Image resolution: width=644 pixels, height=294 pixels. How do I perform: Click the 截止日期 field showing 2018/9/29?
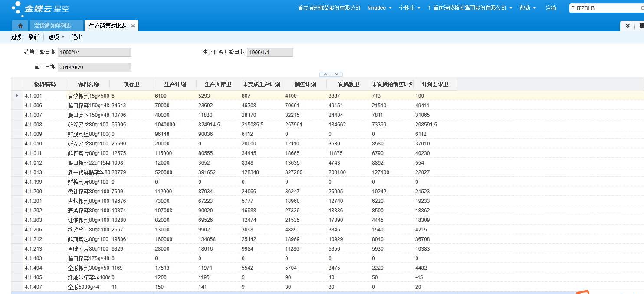(95, 67)
